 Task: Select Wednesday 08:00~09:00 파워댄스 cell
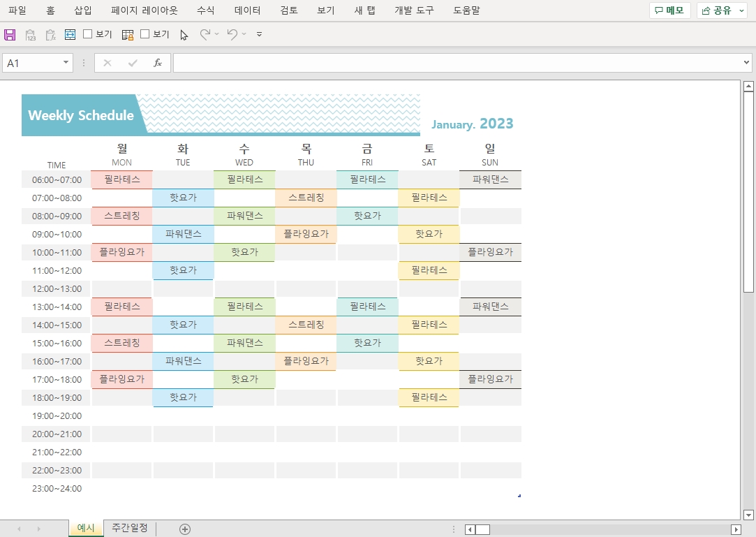[x=245, y=216]
